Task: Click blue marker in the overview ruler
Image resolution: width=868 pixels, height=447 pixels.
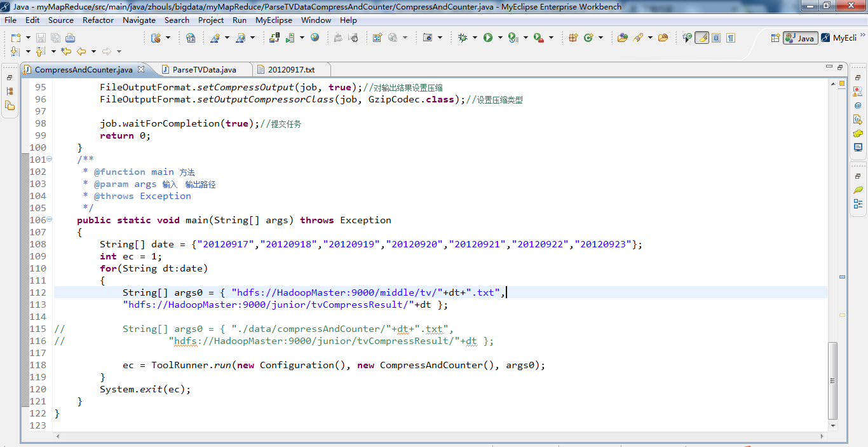Action: pos(843,277)
